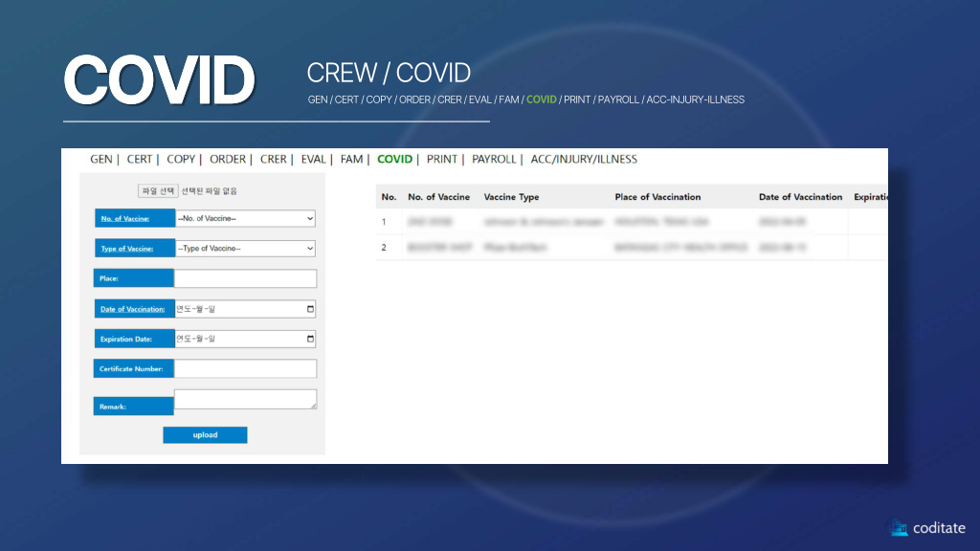Switch to the GEN tab

(x=100, y=159)
